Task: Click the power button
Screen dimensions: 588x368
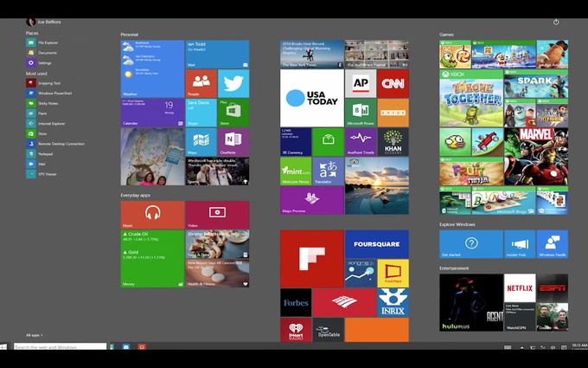Action: [556, 22]
